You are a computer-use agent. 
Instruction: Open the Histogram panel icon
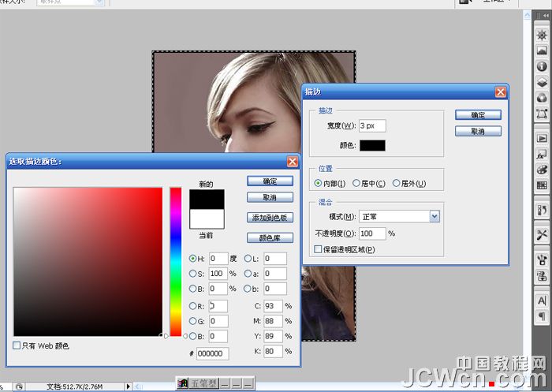[x=542, y=50]
